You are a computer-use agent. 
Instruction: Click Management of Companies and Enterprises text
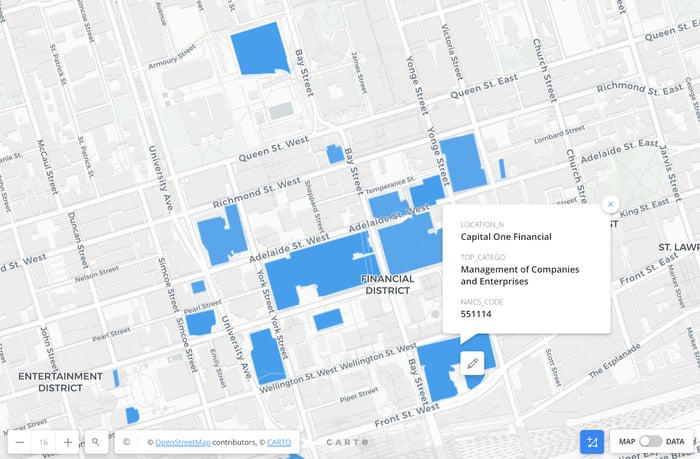[x=520, y=275]
